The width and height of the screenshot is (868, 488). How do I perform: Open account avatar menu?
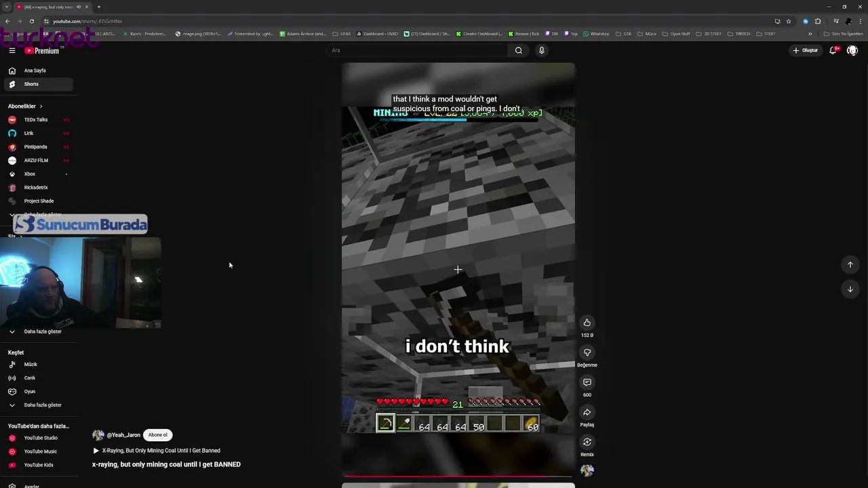pyautogui.click(x=852, y=50)
